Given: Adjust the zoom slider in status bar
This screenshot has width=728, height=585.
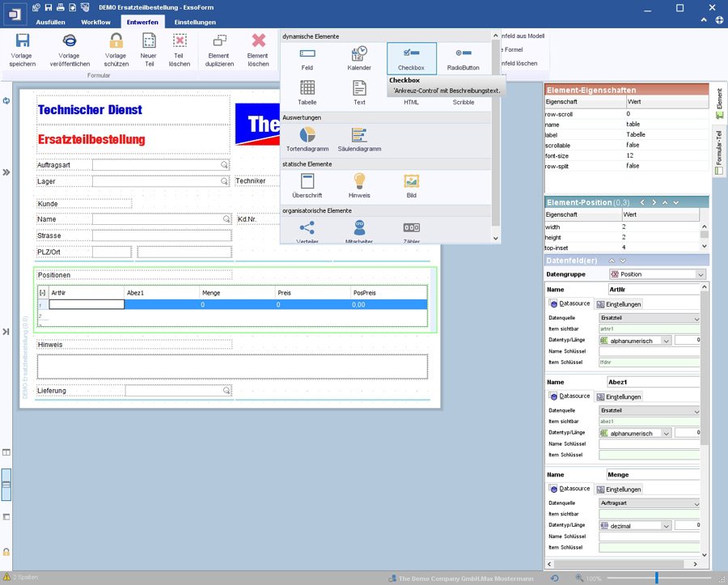Looking at the screenshot, I should tap(657, 578).
